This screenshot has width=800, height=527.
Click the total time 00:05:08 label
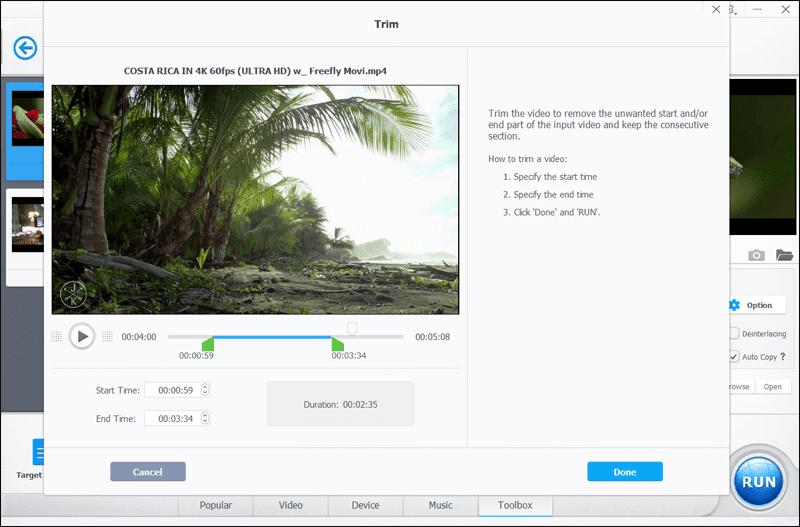[x=433, y=337]
